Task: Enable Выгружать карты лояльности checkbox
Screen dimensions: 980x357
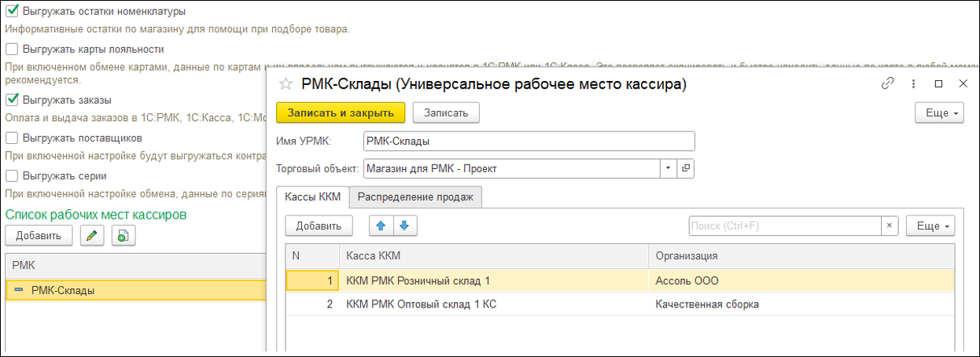Action: coord(12,49)
